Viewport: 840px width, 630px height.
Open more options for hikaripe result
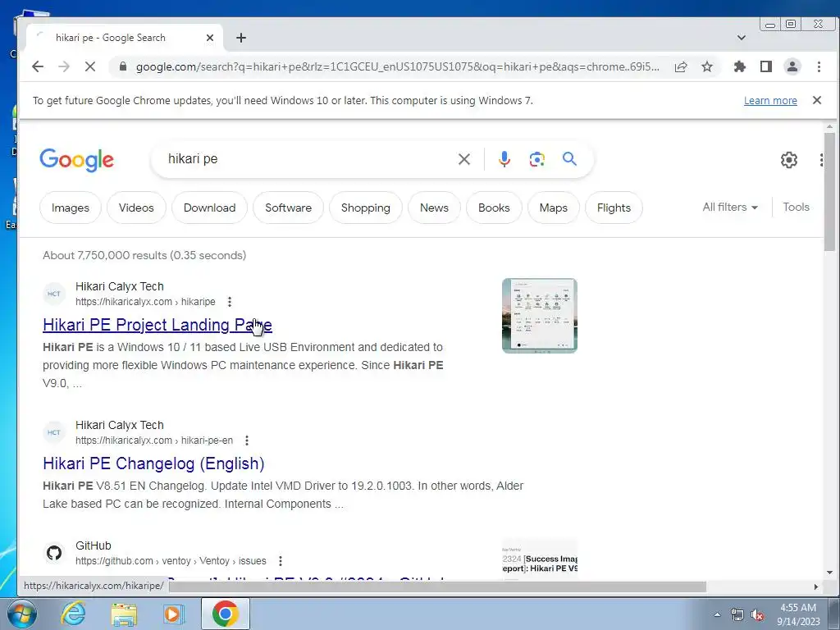(x=230, y=302)
